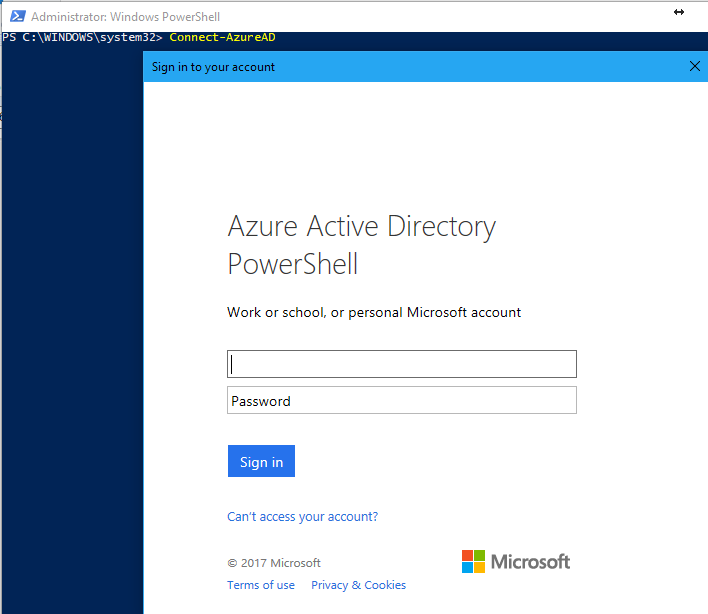
Task: Open the Privacy & Cookies link
Action: pyautogui.click(x=358, y=585)
